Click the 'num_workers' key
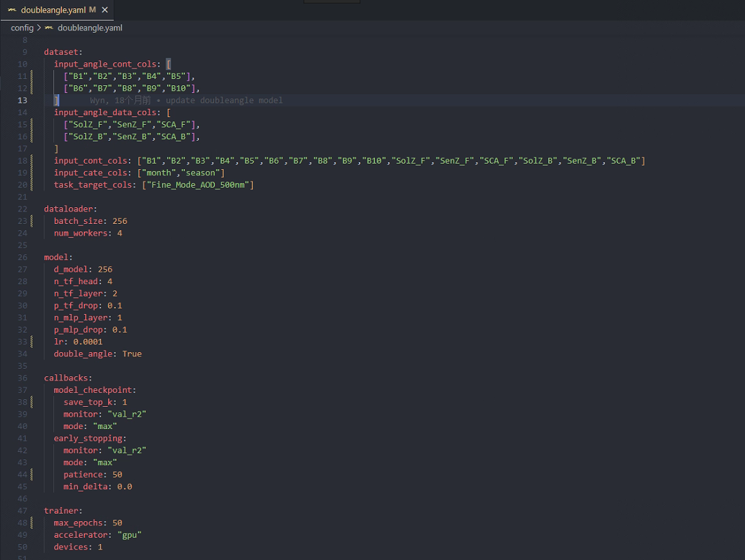The image size is (745, 560). 81,233
